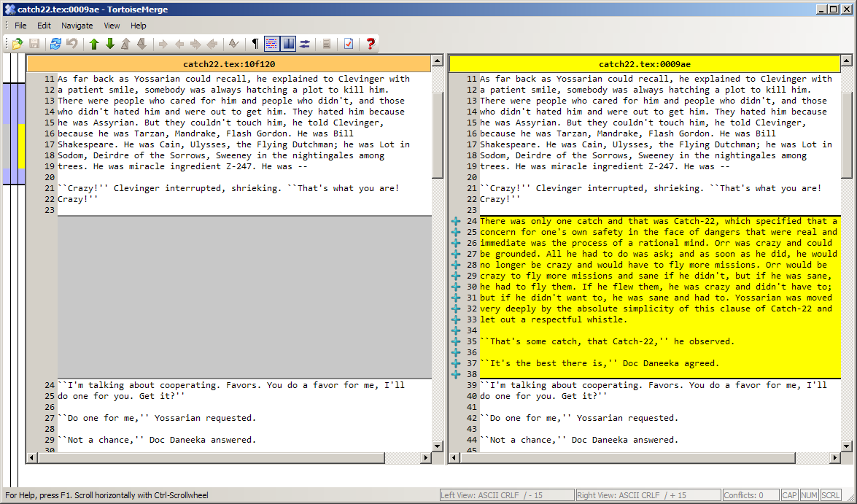Click the plus marker beside line 38

point(456,374)
